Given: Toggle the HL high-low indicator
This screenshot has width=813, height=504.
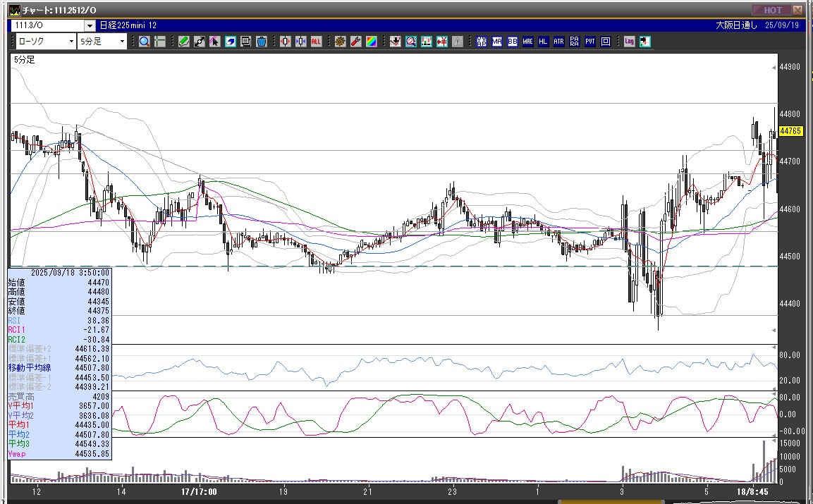Looking at the screenshot, I should click(543, 42).
